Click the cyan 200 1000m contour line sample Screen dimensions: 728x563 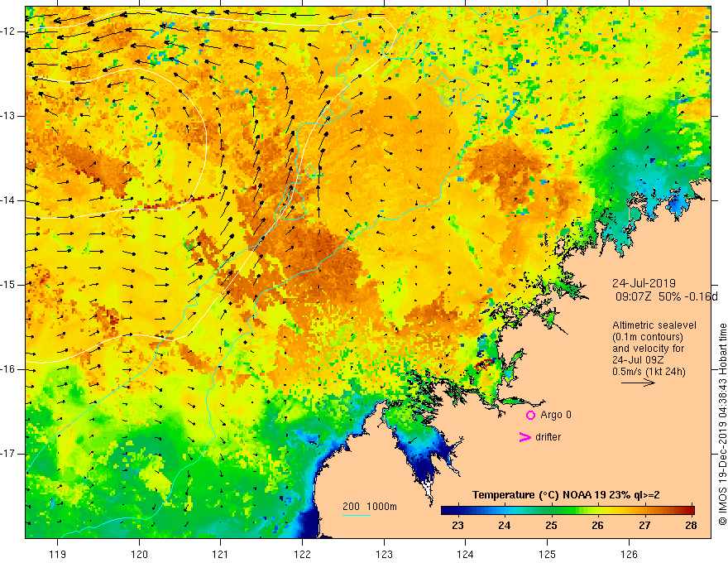tap(356, 515)
